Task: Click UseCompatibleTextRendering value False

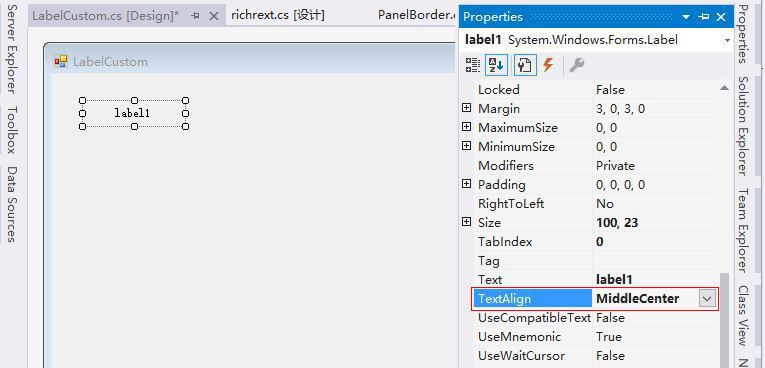Action: click(x=610, y=318)
